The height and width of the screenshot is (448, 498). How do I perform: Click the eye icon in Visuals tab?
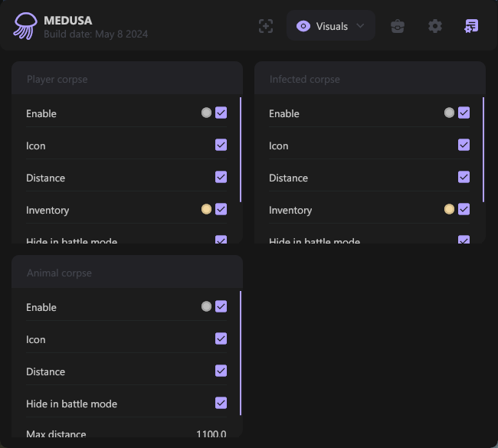pyautogui.click(x=303, y=26)
